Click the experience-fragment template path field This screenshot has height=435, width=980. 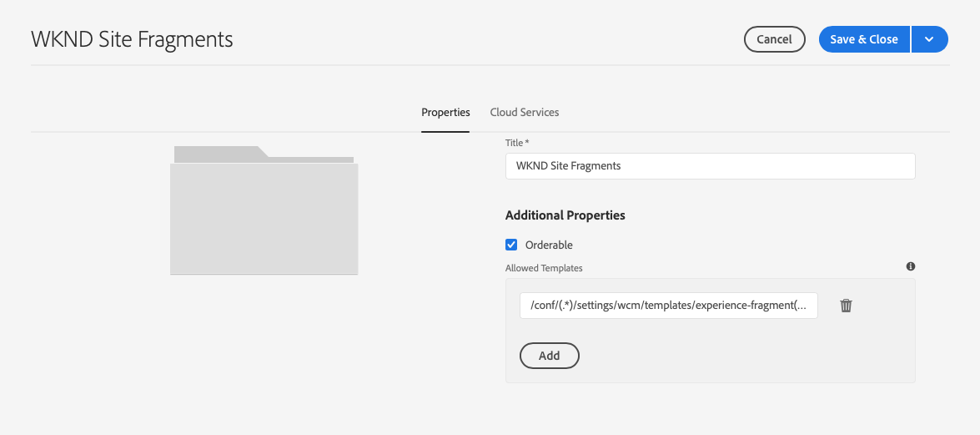coord(668,306)
